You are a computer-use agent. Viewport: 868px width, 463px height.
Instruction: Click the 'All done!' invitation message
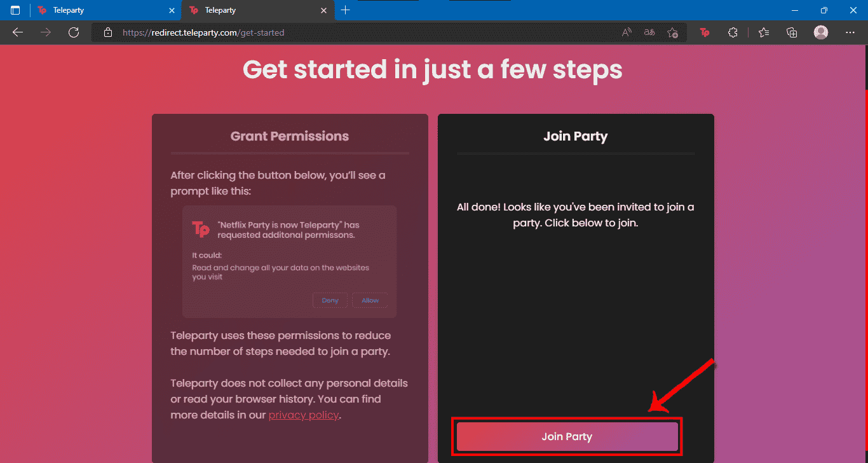[576, 215]
